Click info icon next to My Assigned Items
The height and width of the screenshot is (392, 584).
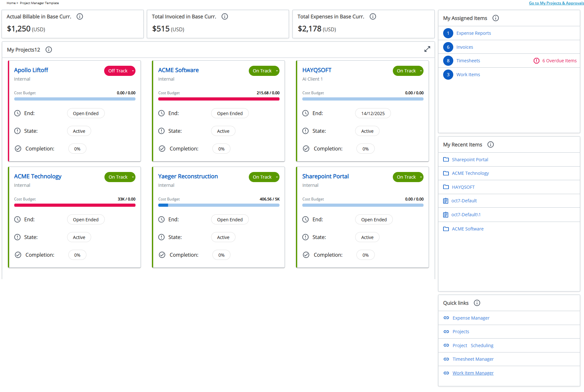[x=495, y=18]
